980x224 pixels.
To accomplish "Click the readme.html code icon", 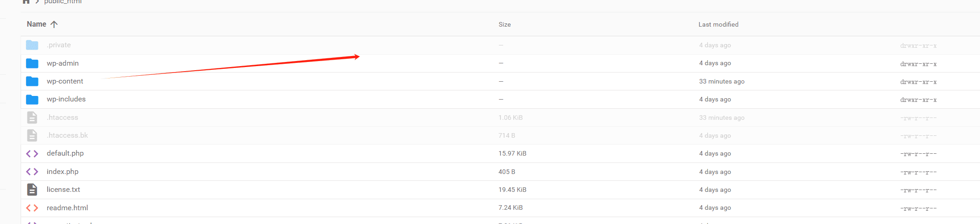I will pyautogui.click(x=32, y=208).
